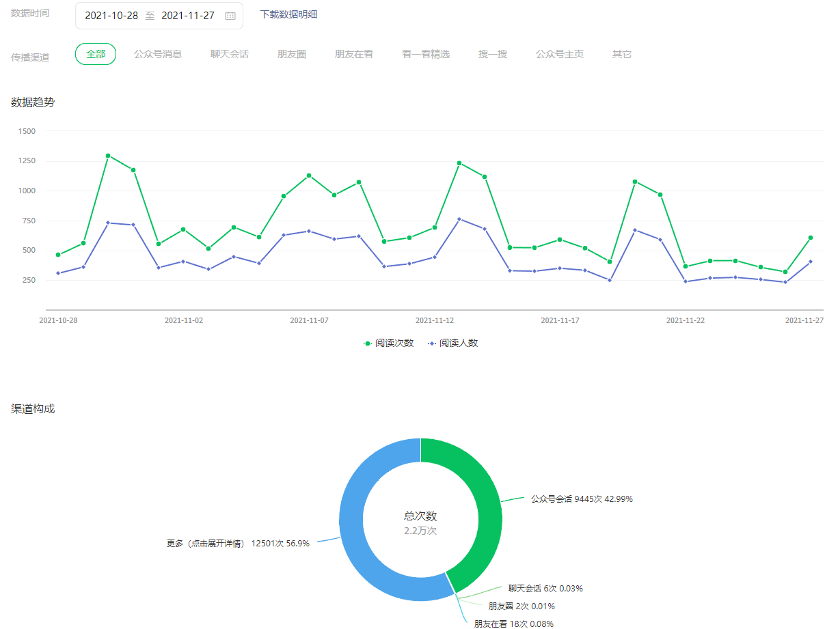Image resolution: width=840 pixels, height=629 pixels.
Task: Click the calendar icon in date range
Action: (x=230, y=16)
